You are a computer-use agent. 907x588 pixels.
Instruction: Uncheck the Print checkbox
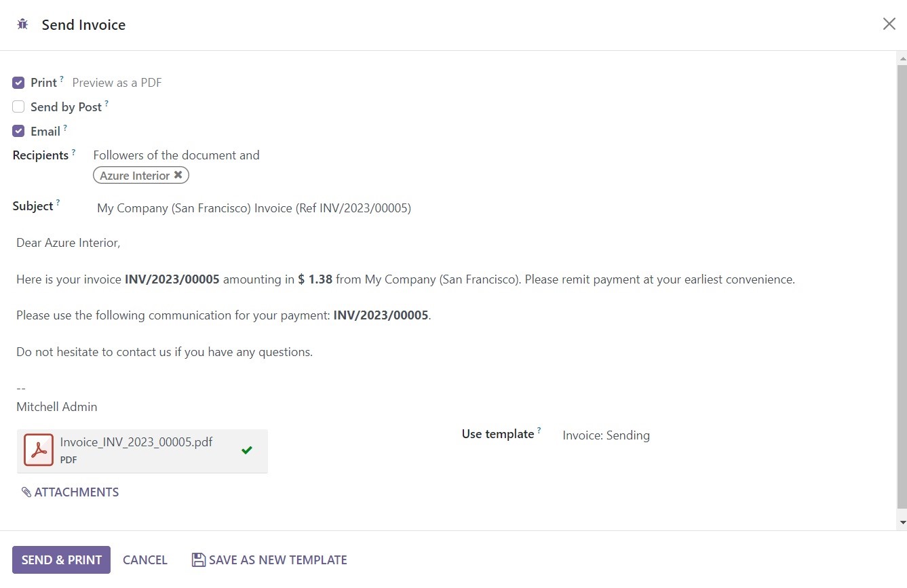[x=18, y=83]
